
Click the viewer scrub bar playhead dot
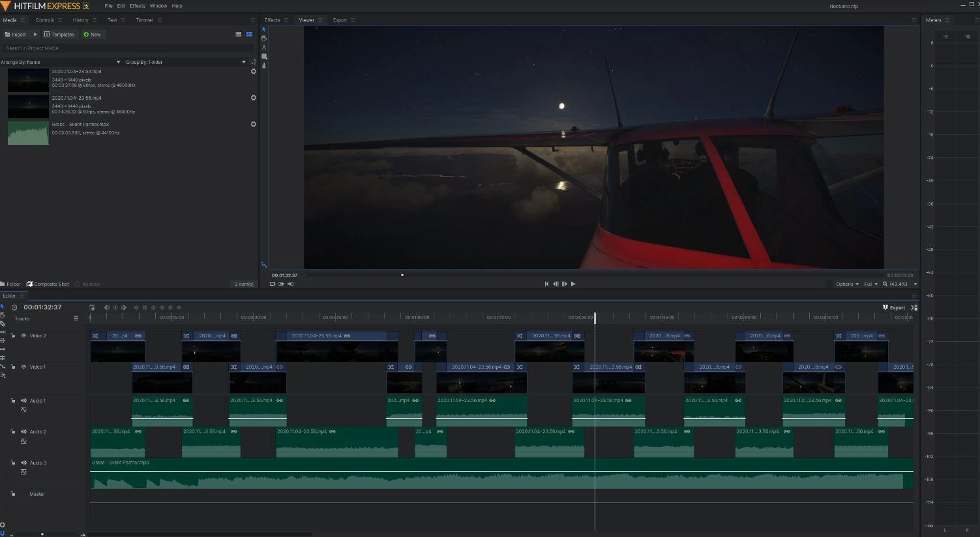tap(402, 275)
